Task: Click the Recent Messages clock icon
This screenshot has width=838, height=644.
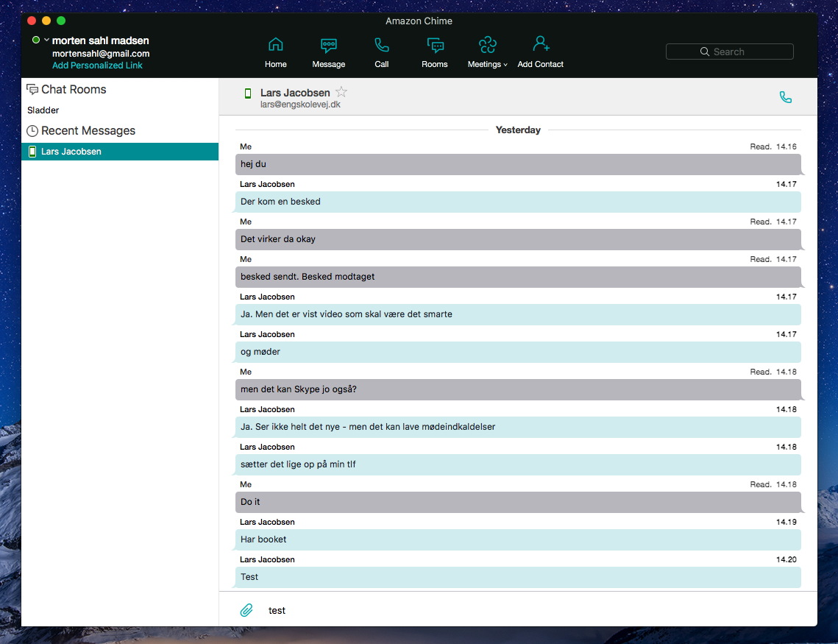Action: 32,131
